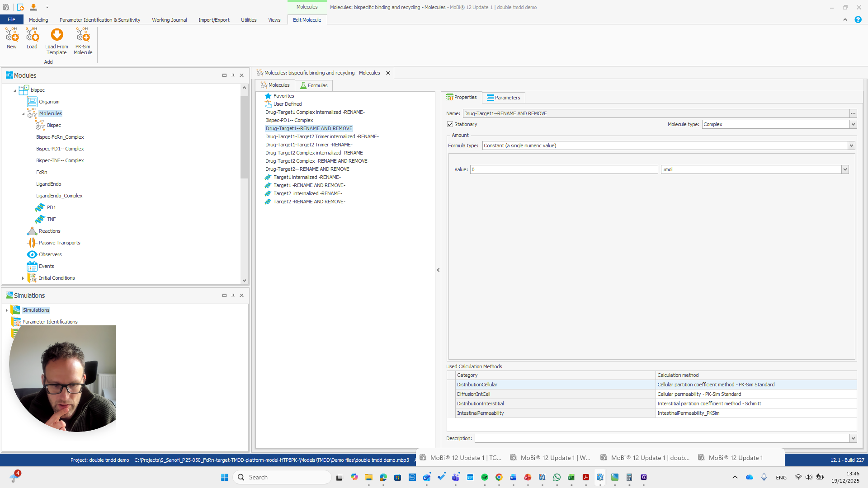Open the Parameter Identification & Sensitivity ribbon tab
The height and width of the screenshot is (488, 868).
click(x=100, y=20)
